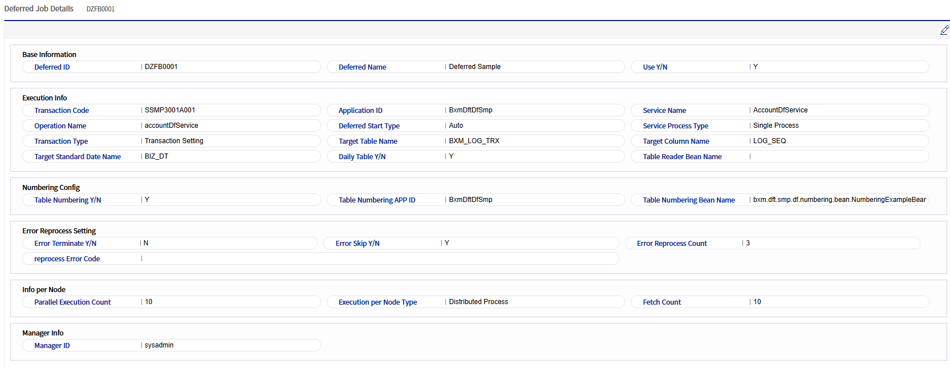Click the Manager ID value sysadmin
This screenshot has height=368, width=950.
click(x=158, y=346)
